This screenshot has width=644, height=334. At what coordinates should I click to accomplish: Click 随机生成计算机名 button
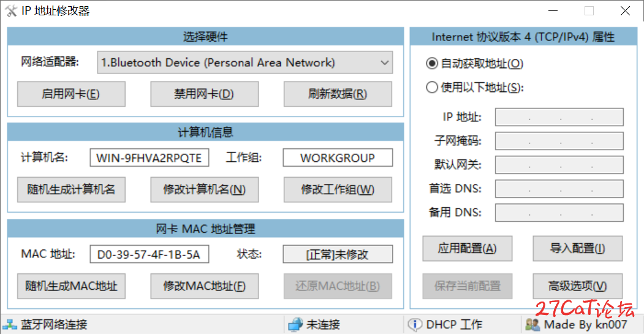71,189
